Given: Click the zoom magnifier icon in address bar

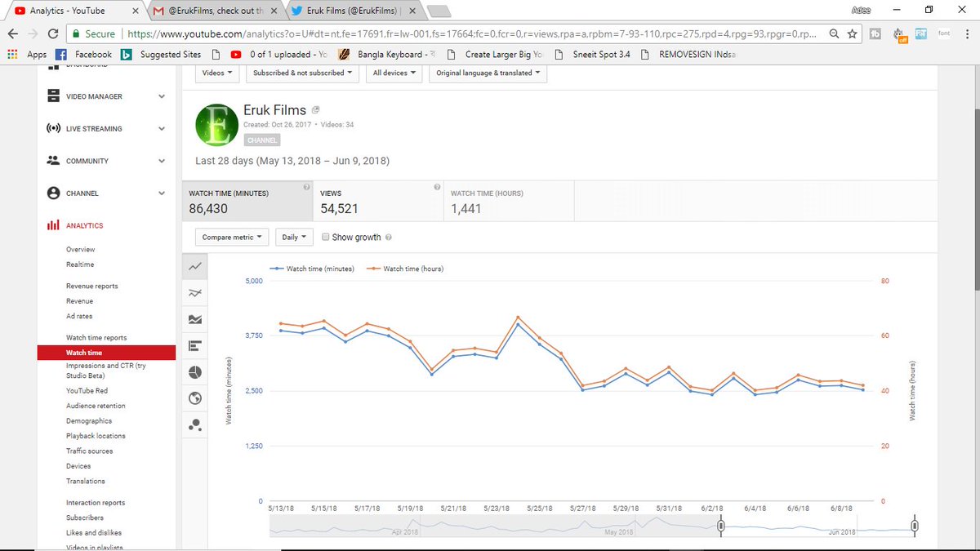Looking at the screenshot, I should pyautogui.click(x=834, y=34).
